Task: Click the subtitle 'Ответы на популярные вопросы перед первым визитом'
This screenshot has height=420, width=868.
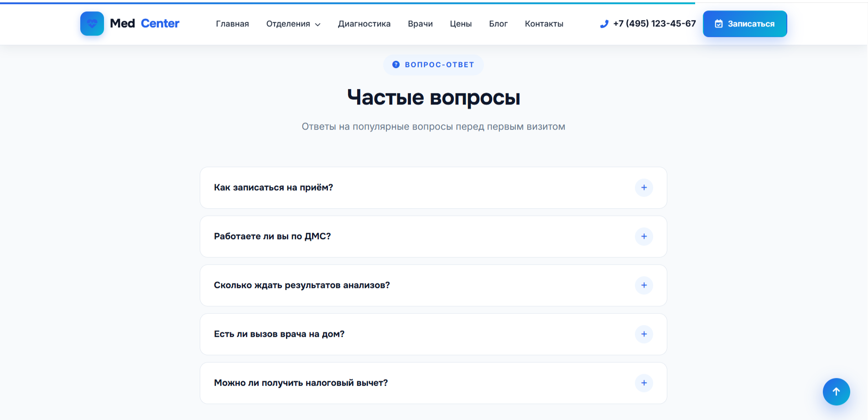Action: [x=433, y=126]
